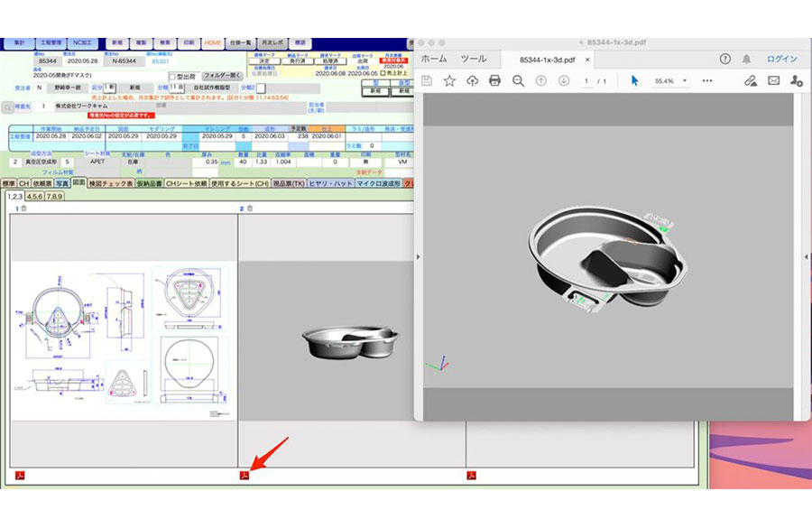The height and width of the screenshot is (528, 812).
Task: Choose the arrow selection tool in PDF viewer
Action: pyautogui.click(x=634, y=80)
